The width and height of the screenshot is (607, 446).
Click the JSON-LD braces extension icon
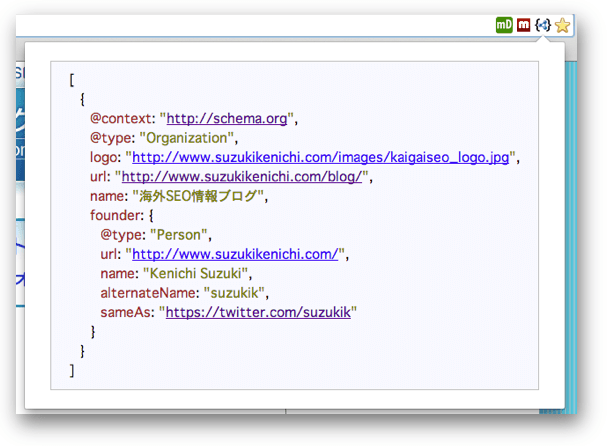[x=543, y=25]
